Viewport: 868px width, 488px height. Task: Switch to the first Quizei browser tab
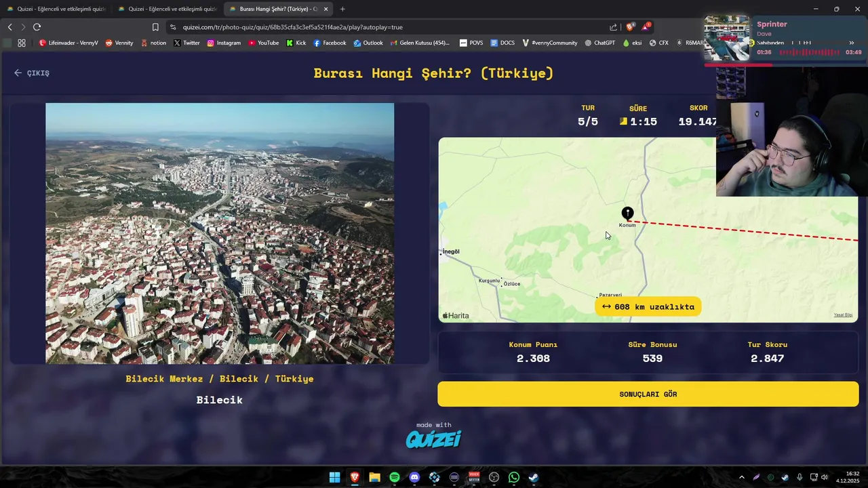(56, 9)
